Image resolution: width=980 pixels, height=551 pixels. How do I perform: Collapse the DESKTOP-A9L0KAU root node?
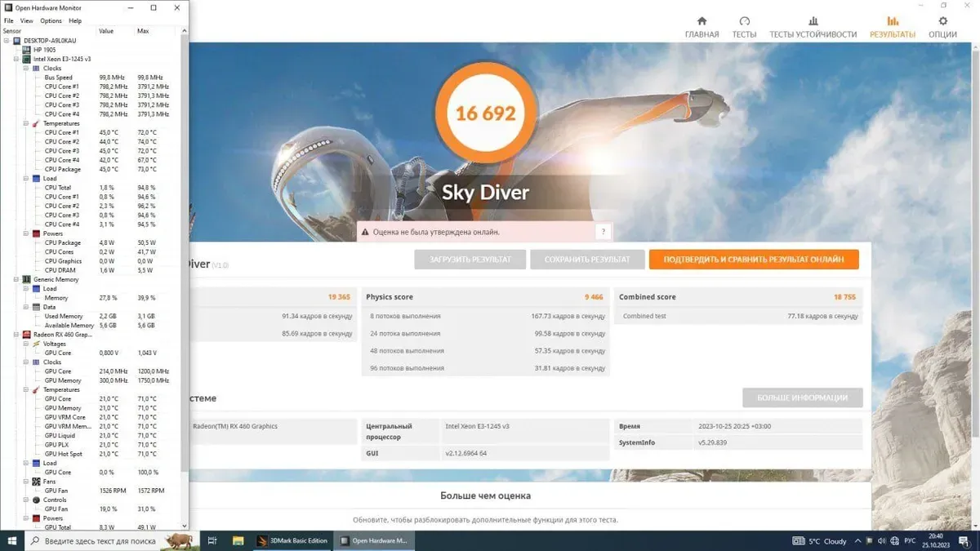tap(7, 40)
